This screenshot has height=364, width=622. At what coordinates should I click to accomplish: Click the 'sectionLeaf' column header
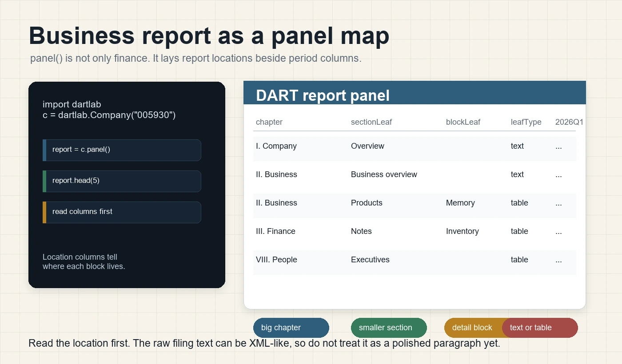pos(371,122)
